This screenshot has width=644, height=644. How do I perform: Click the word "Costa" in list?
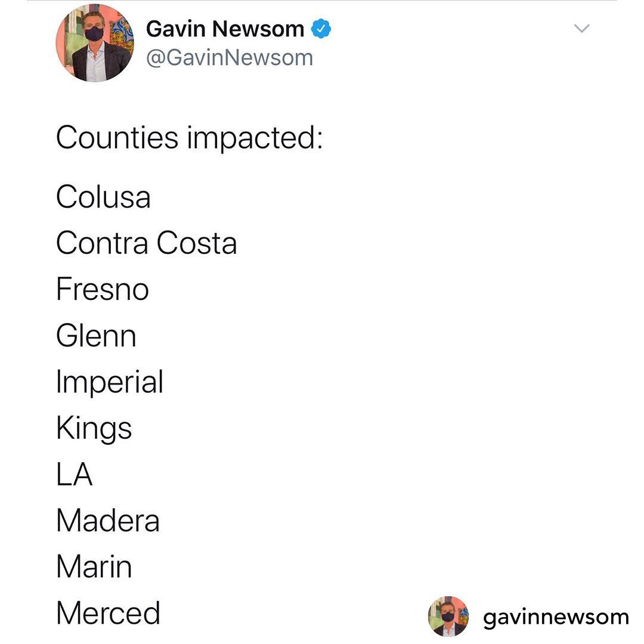[x=197, y=243]
